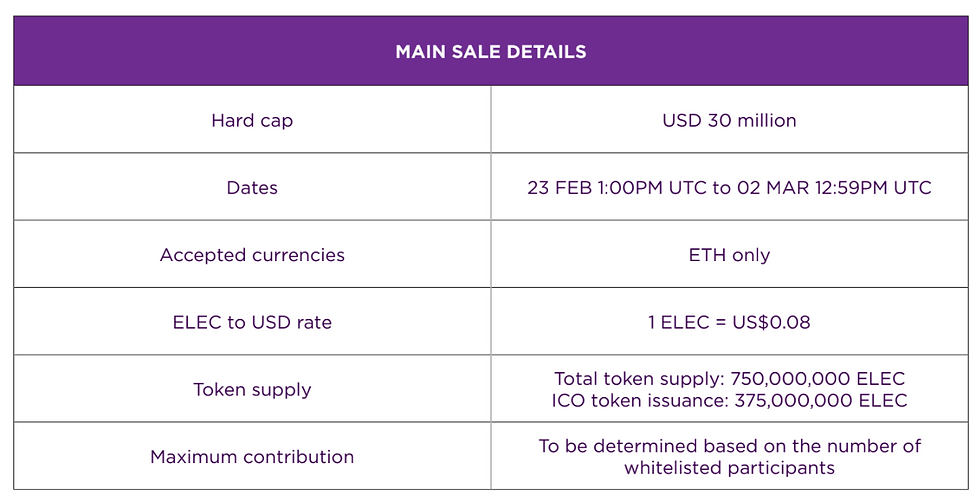Click the ETH only value

[729, 255]
